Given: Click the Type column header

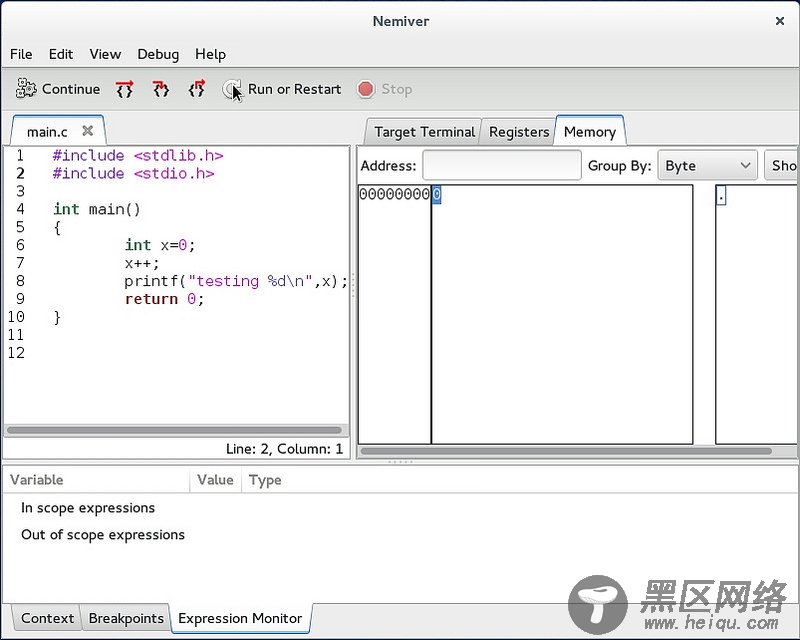Looking at the screenshot, I should (x=265, y=480).
